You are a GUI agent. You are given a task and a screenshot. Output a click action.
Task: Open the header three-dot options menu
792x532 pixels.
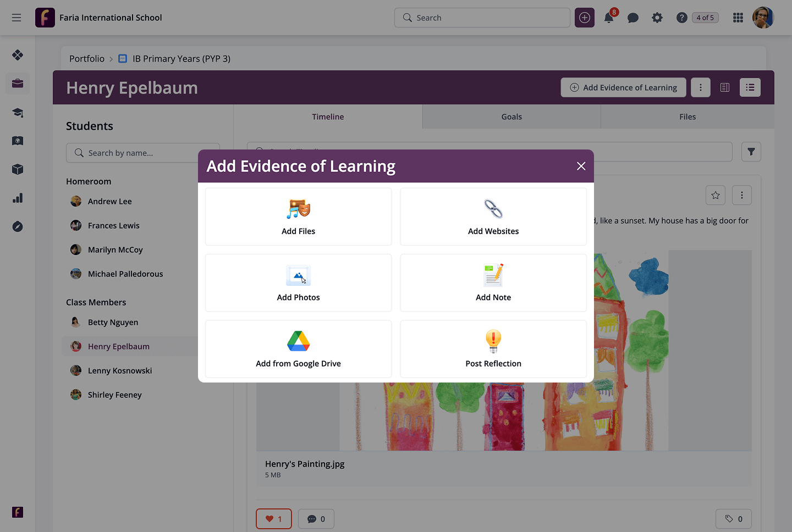click(x=700, y=87)
